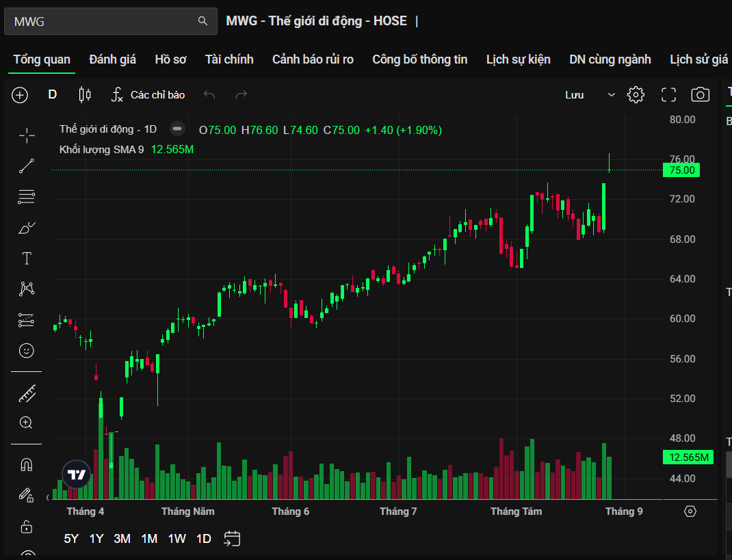Select the text annotation tool

tap(27, 258)
